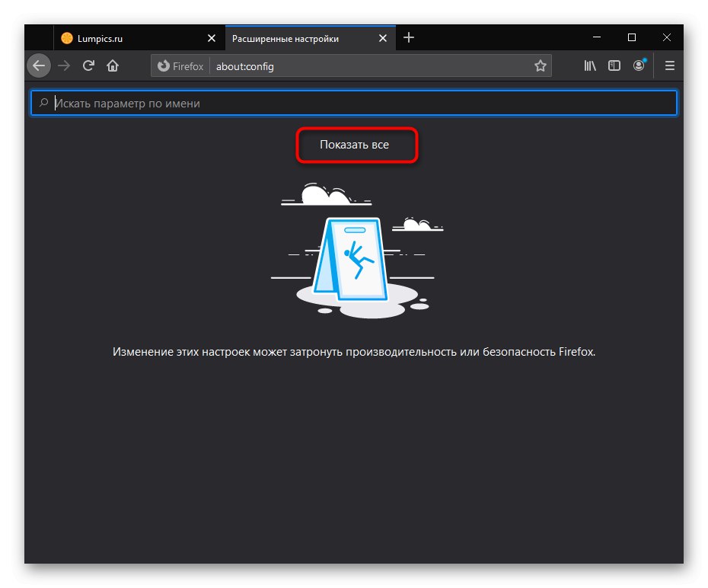Close the Lumpics.ru tab
The width and height of the screenshot is (708, 588).
(211, 37)
